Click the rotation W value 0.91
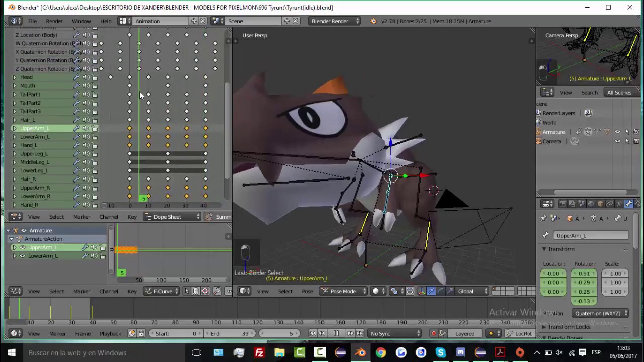The image size is (644, 362). (x=584, y=274)
